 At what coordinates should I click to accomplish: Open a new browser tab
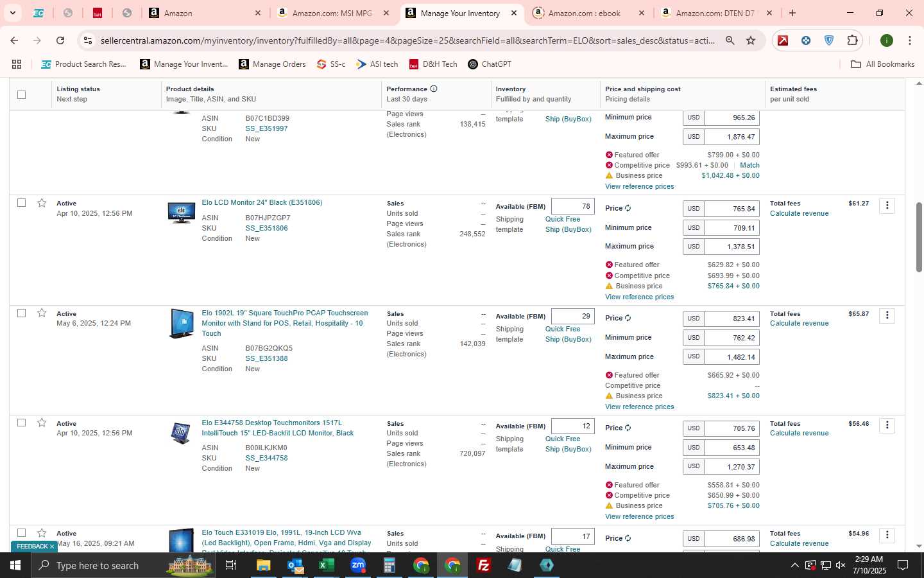(792, 13)
